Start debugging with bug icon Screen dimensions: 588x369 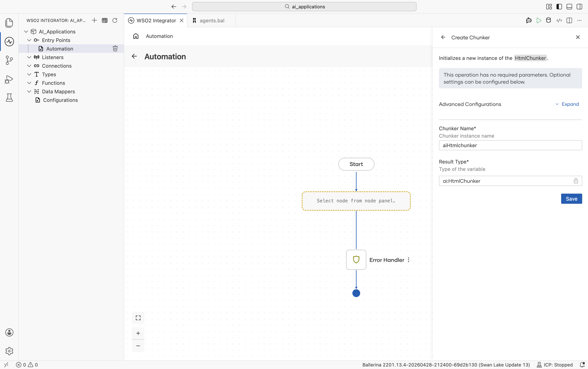549,20
